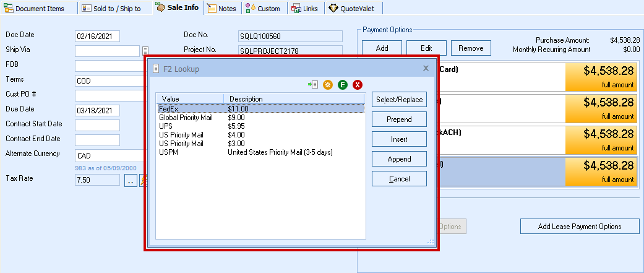
Task: Switch to the Links tab
Action: [304, 9]
